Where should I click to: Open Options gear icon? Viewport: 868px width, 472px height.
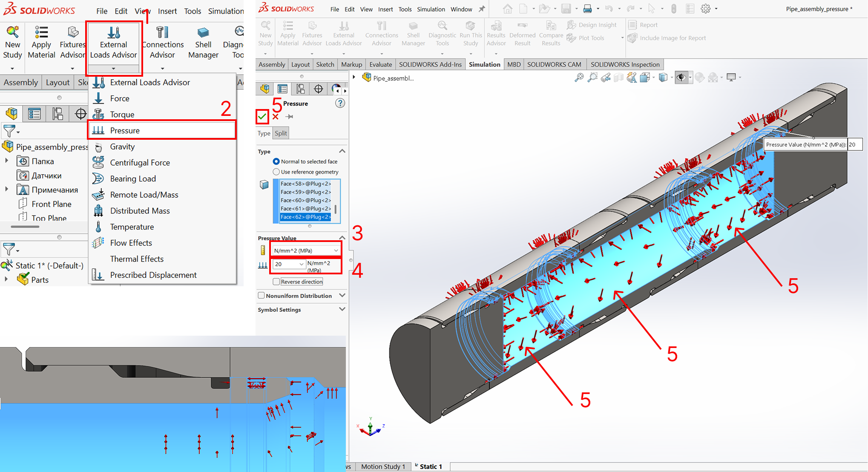click(x=705, y=9)
